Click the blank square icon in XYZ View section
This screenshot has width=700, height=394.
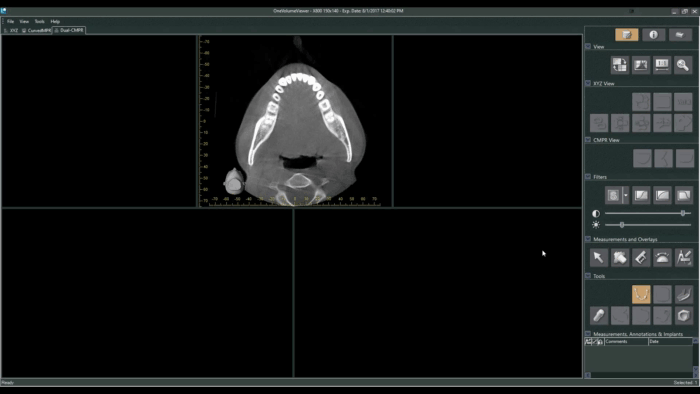coord(662,102)
